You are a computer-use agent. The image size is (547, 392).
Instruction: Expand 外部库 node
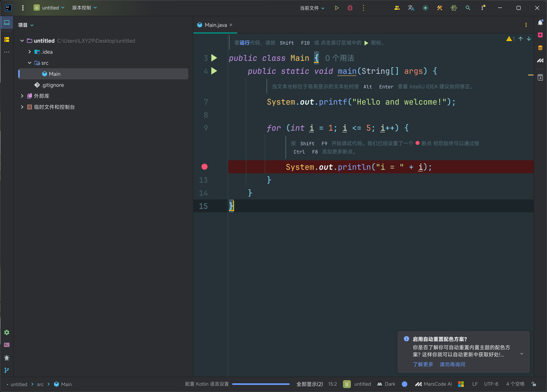click(x=22, y=96)
